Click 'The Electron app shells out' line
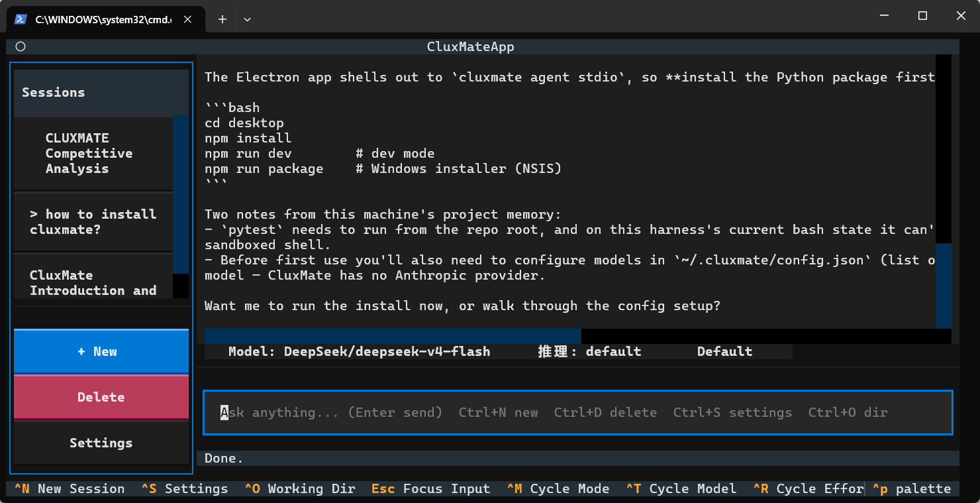The height and width of the screenshot is (503, 980). pos(570,77)
